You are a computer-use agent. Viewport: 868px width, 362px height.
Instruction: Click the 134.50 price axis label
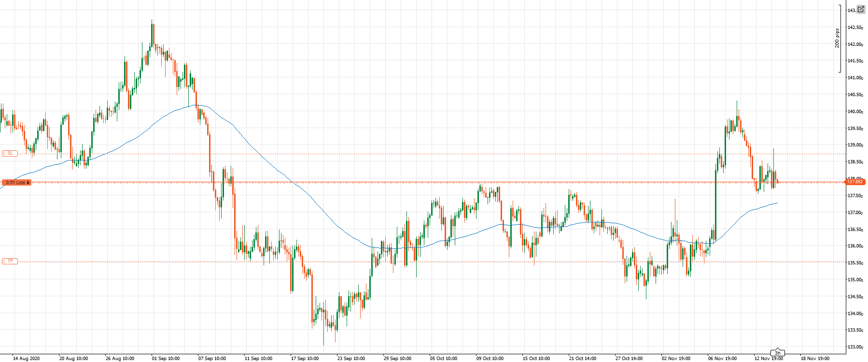(855, 297)
